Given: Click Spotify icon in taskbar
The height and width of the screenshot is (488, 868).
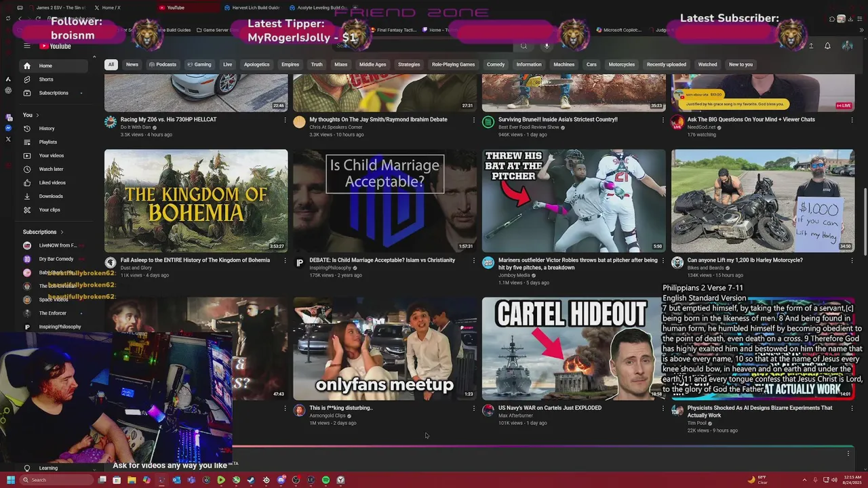Looking at the screenshot, I should [x=325, y=480].
